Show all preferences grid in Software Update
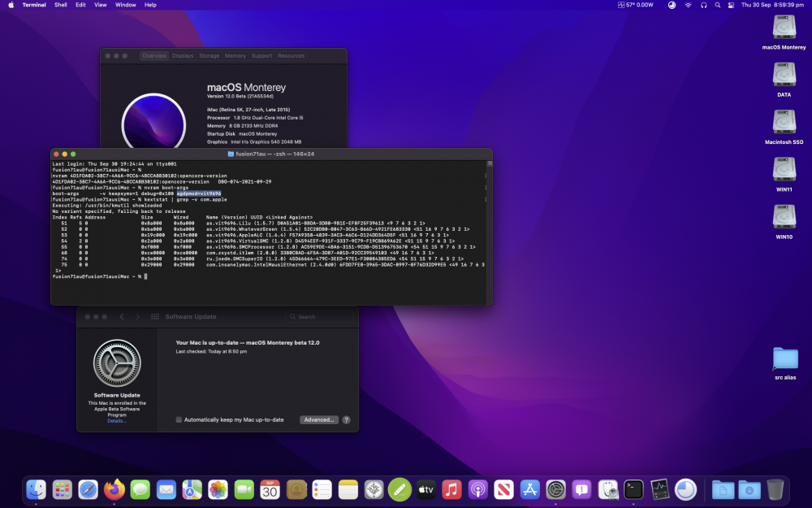Viewport: 812px width, 508px height. [155, 317]
